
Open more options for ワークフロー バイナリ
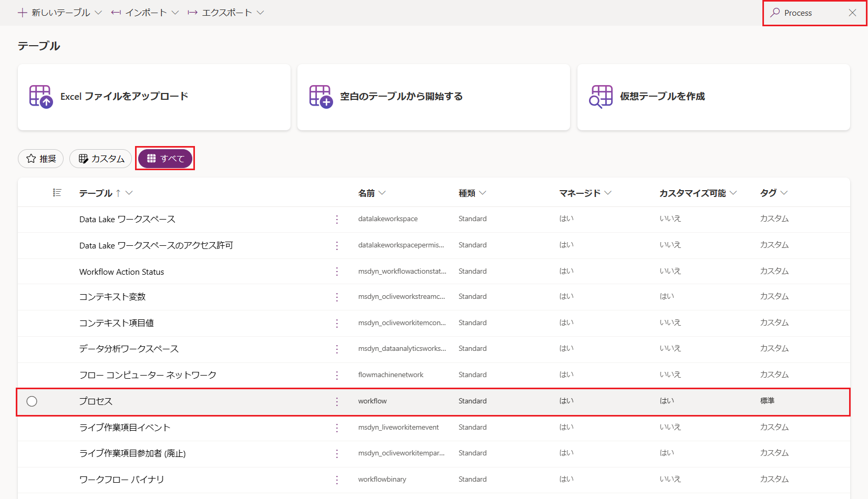pyautogui.click(x=337, y=480)
